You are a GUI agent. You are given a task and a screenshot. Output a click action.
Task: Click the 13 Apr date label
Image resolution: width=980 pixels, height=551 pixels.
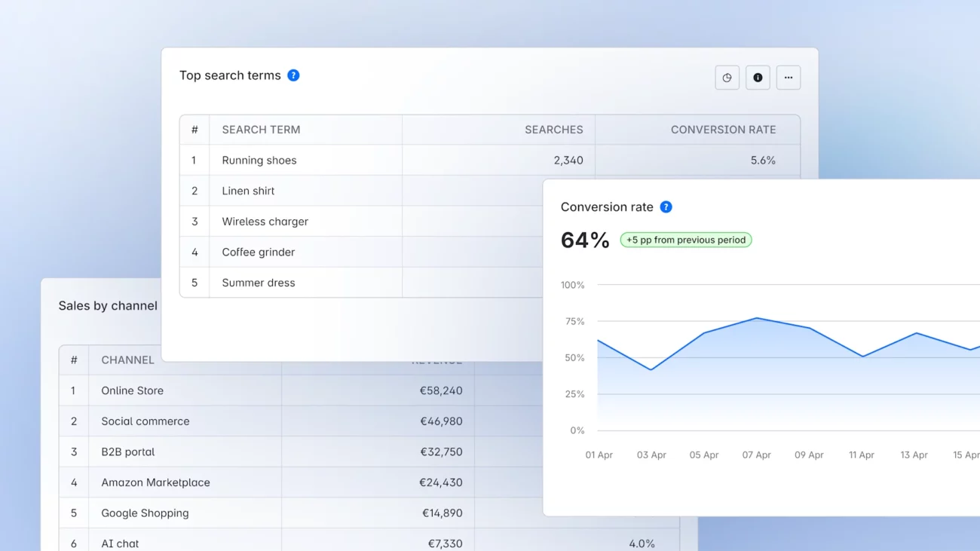[914, 455]
